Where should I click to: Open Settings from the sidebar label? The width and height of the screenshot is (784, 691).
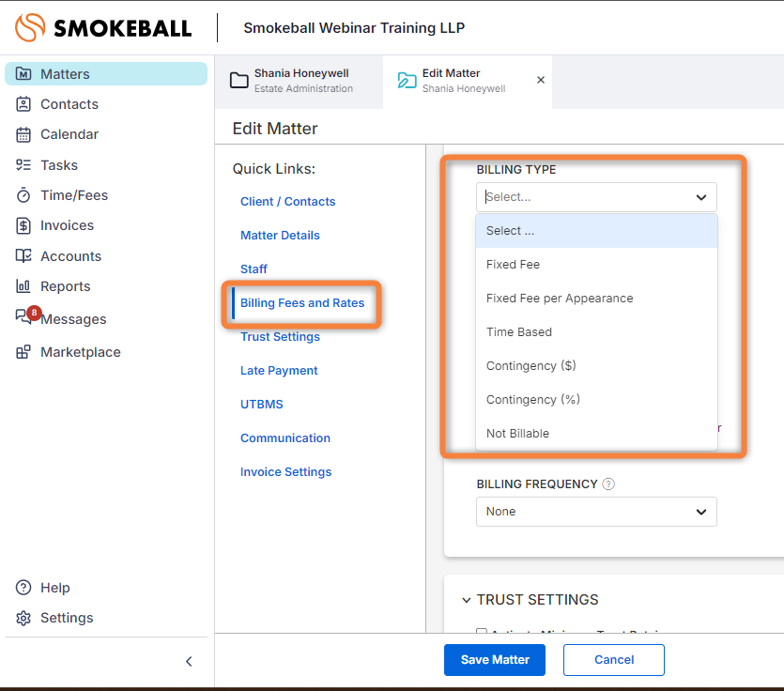(67, 618)
